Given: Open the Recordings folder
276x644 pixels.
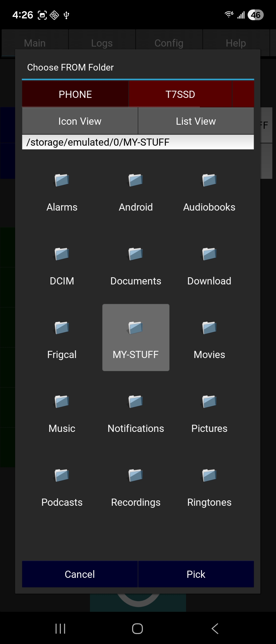Looking at the screenshot, I should point(136,487).
